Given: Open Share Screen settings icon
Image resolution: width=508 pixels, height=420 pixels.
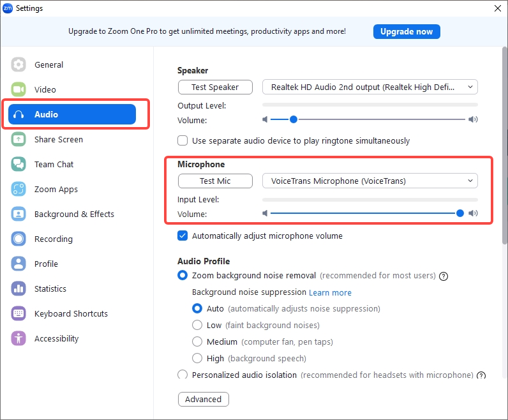Looking at the screenshot, I should tap(19, 139).
